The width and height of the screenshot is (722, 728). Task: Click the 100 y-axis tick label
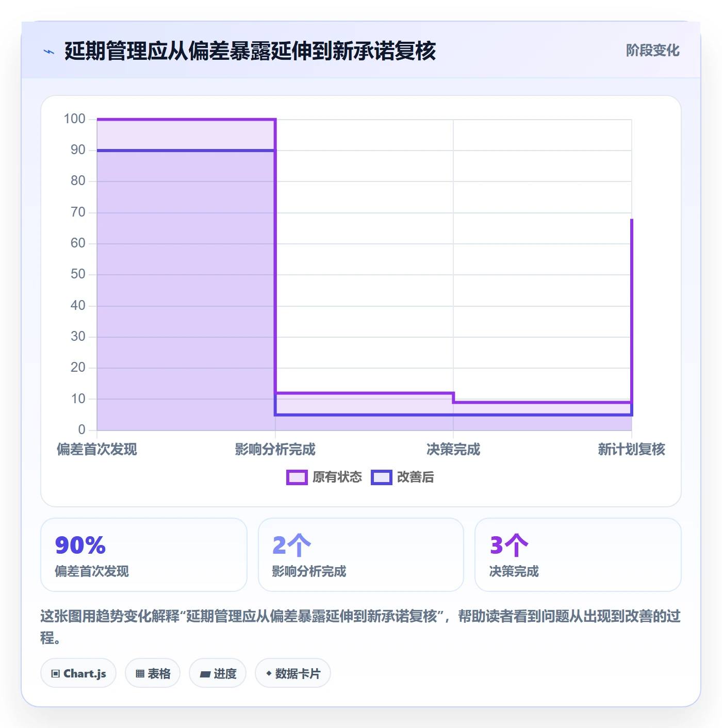74,119
